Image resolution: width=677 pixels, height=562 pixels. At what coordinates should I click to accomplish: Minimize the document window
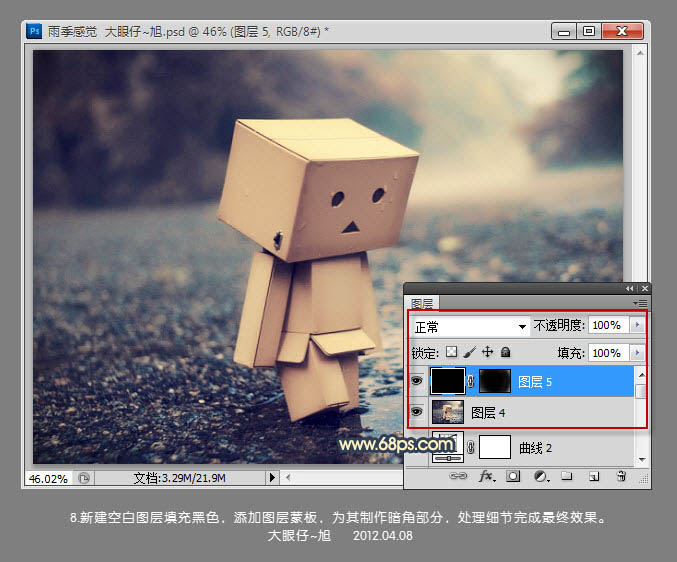[563, 32]
